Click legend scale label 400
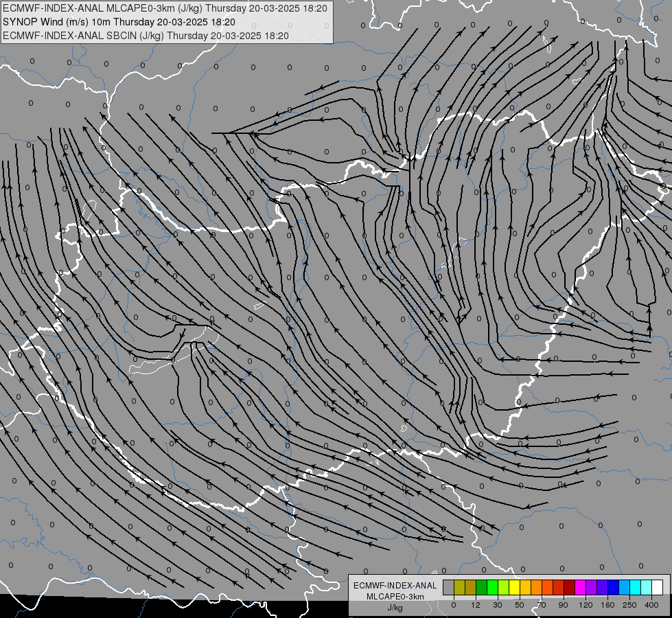 (651, 605)
